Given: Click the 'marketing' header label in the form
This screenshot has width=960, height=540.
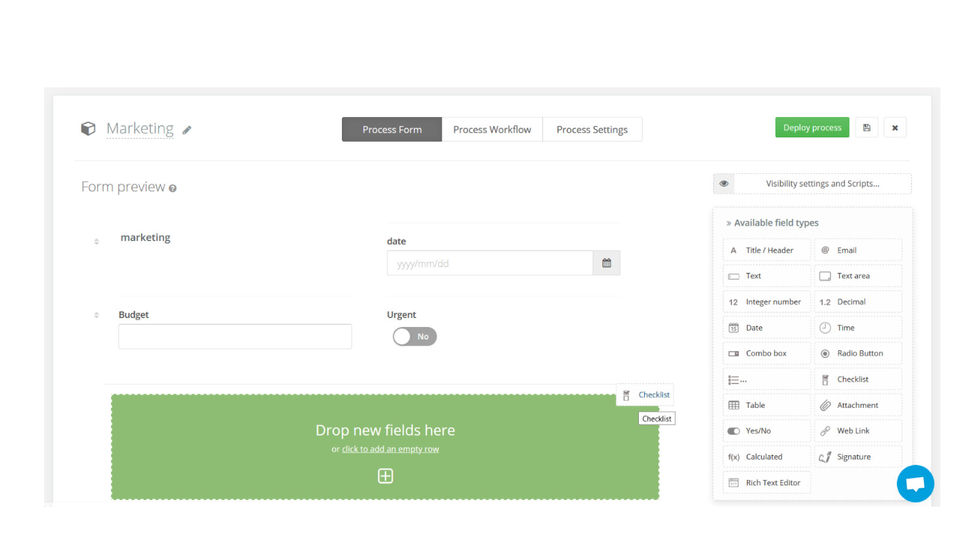Looking at the screenshot, I should point(145,238).
